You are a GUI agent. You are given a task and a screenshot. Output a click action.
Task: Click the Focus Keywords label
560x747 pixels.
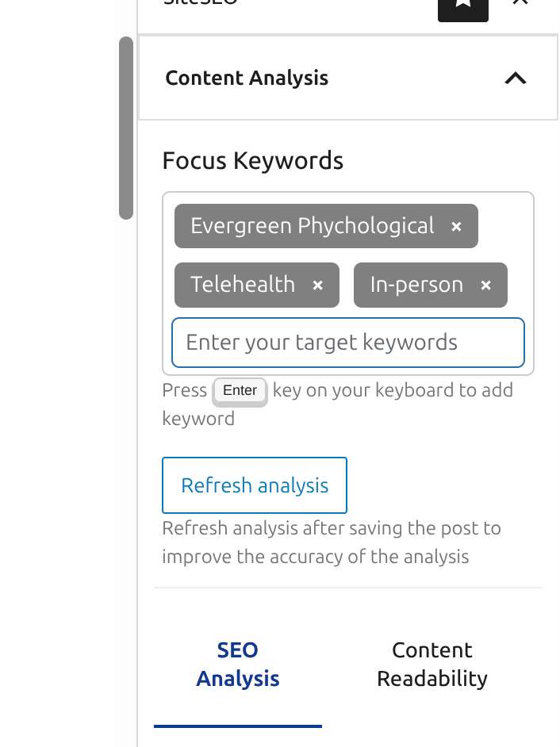coord(252,161)
